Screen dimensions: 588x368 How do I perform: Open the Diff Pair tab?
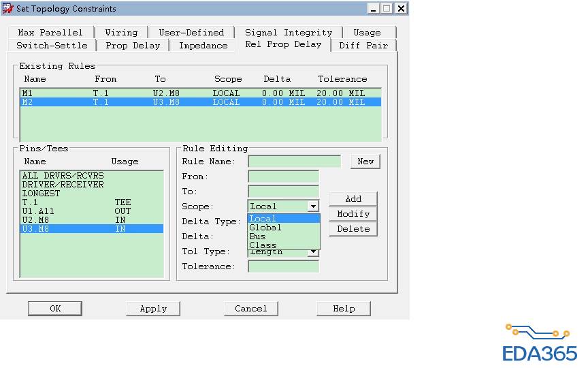pos(363,46)
